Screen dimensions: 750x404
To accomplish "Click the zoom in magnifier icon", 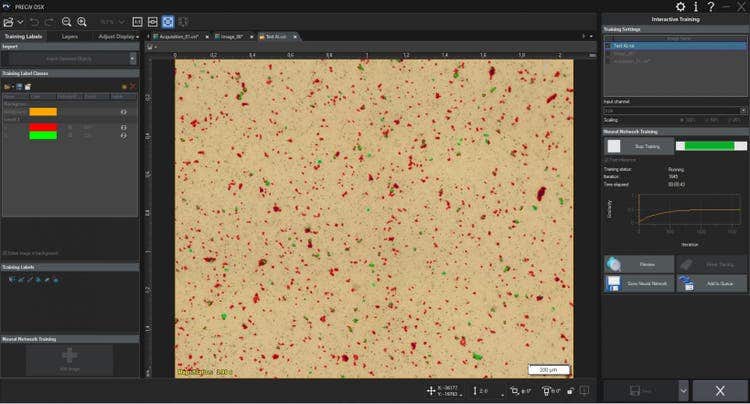I will tap(82, 21).
